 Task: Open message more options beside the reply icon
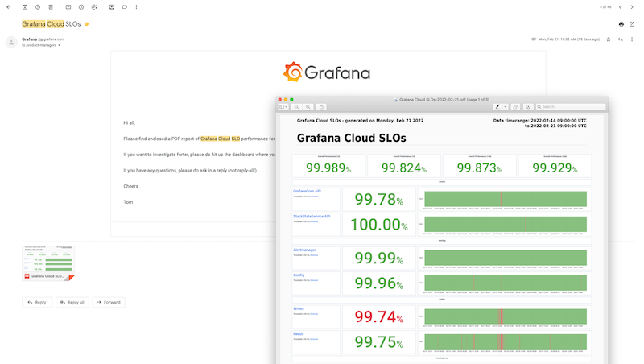pyautogui.click(x=632, y=39)
